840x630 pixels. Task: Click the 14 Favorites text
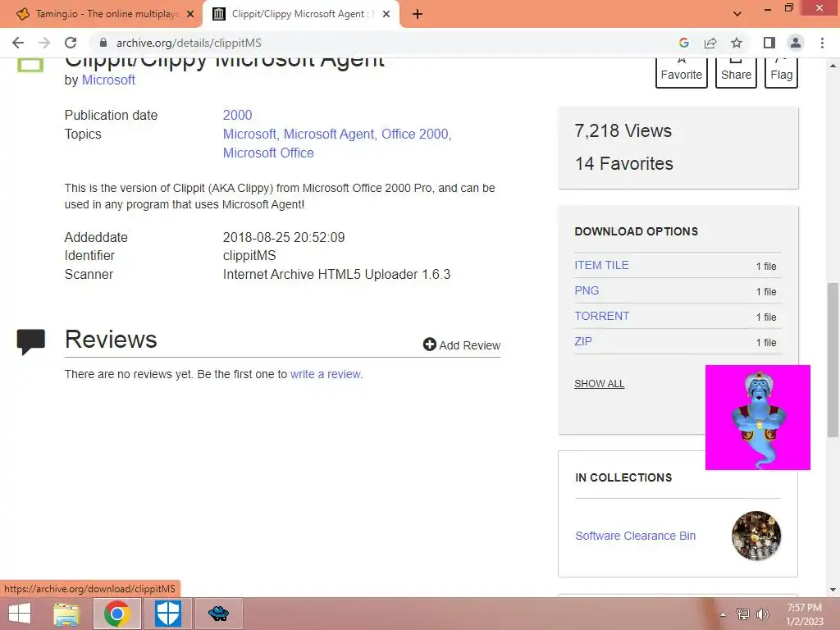click(x=624, y=163)
